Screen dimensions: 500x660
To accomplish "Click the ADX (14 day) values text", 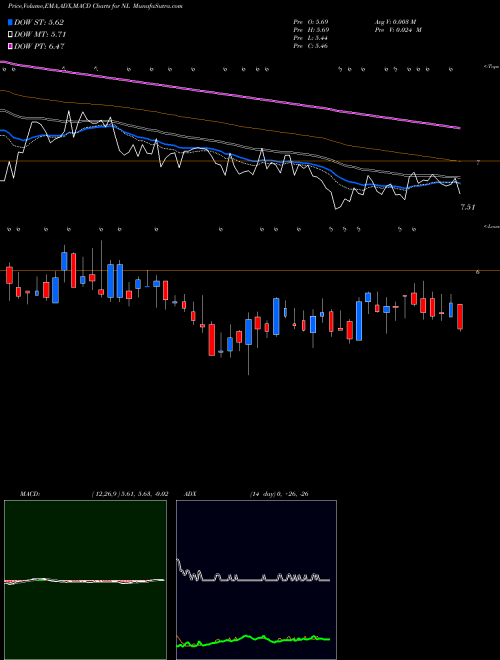I will point(279,494).
